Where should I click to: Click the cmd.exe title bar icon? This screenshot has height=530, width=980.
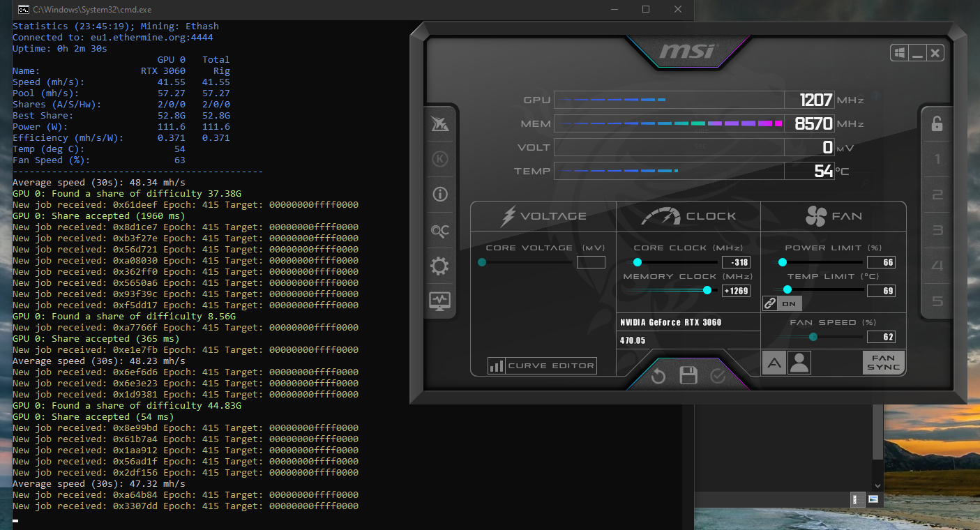tap(22, 10)
